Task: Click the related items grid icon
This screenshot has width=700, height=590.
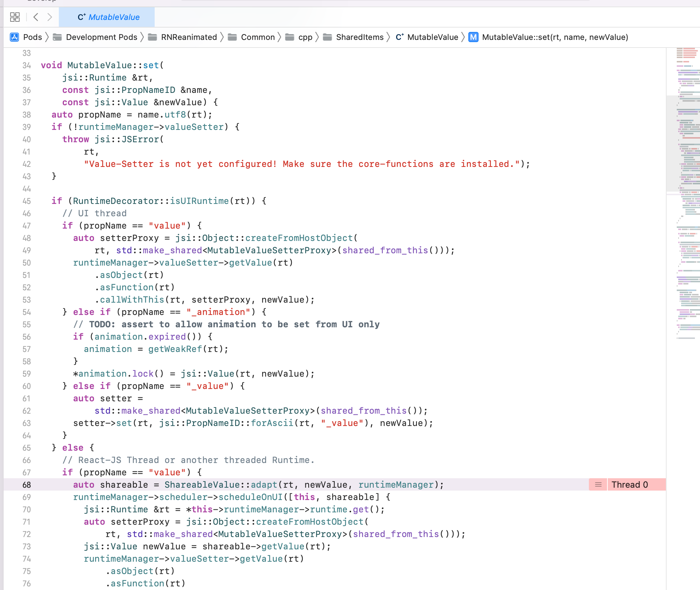Action: 15,17
